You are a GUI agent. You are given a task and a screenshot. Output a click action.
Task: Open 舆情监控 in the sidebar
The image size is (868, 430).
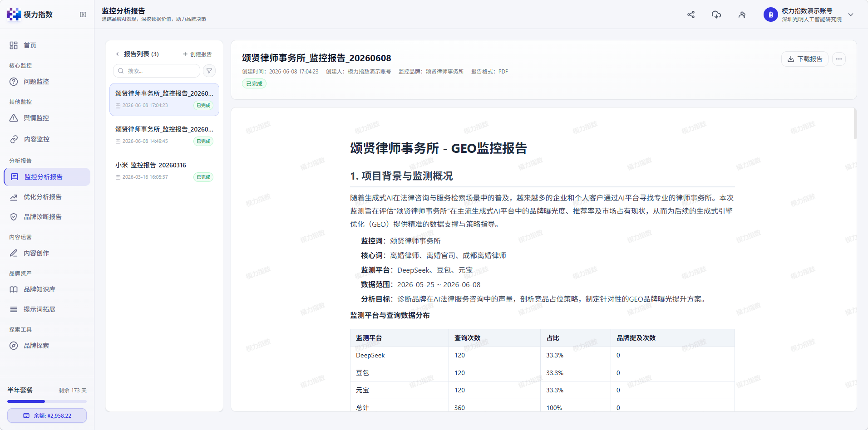click(x=47, y=118)
